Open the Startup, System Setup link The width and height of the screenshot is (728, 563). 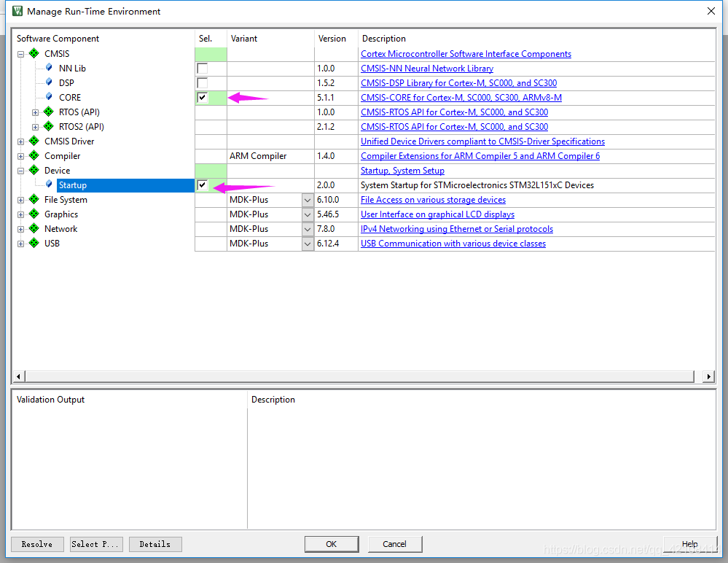coord(402,171)
